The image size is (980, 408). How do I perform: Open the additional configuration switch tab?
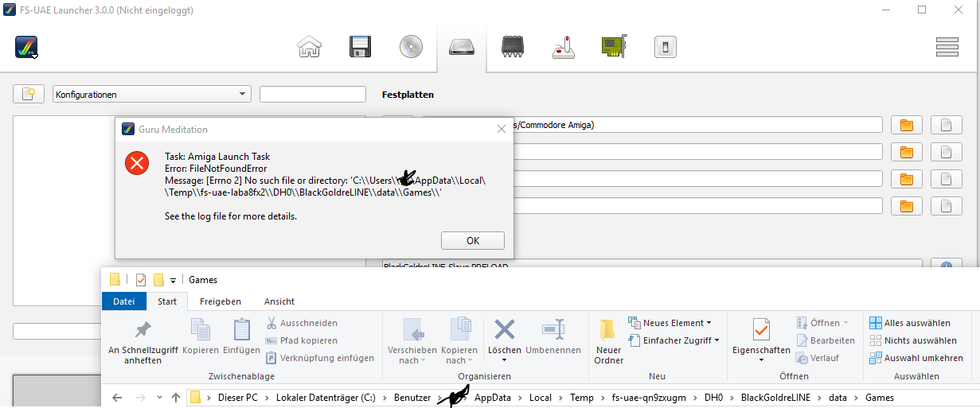tap(666, 47)
